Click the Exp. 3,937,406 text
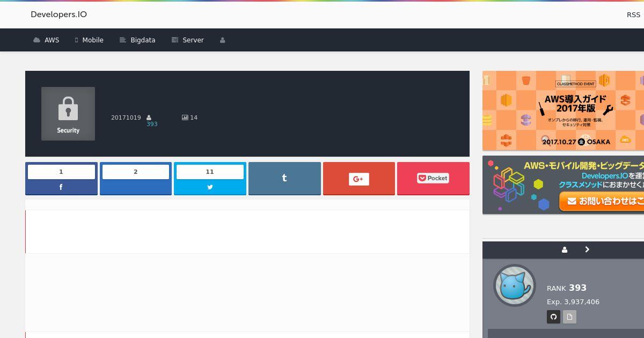644x338 pixels. pos(573,302)
